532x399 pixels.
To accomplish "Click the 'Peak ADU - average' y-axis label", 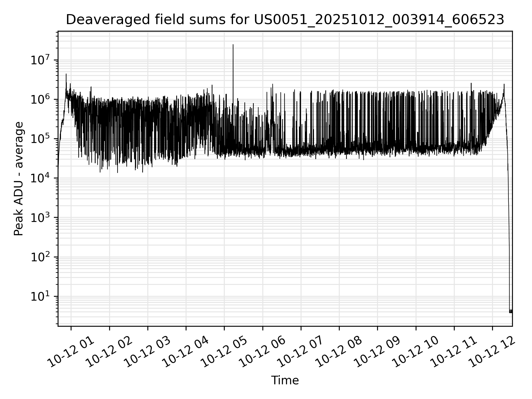I will 19,179.
